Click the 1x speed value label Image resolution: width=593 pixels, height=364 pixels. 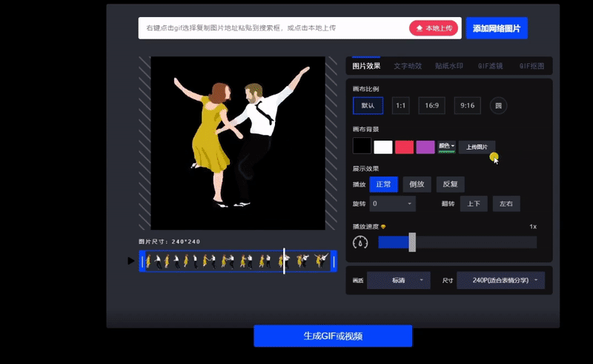pyautogui.click(x=533, y=227)
